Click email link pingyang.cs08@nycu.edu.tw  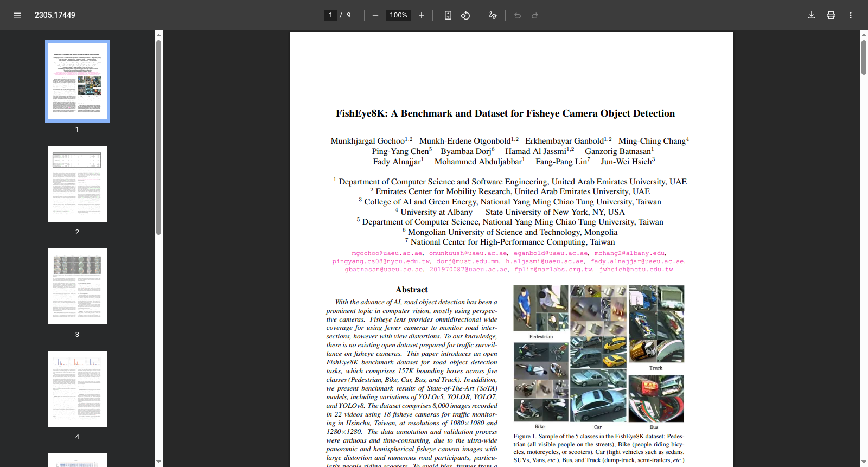pos(381,261)
